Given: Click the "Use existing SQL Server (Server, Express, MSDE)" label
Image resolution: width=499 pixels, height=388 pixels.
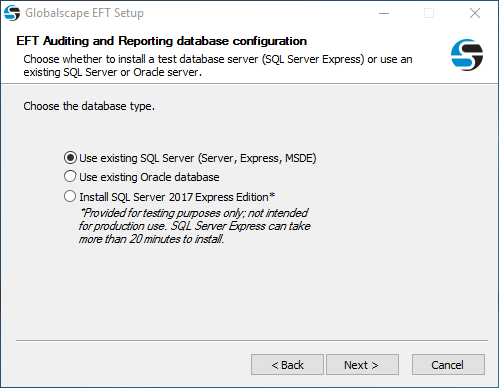Looking at the screenshot, I should pos(198,158).
